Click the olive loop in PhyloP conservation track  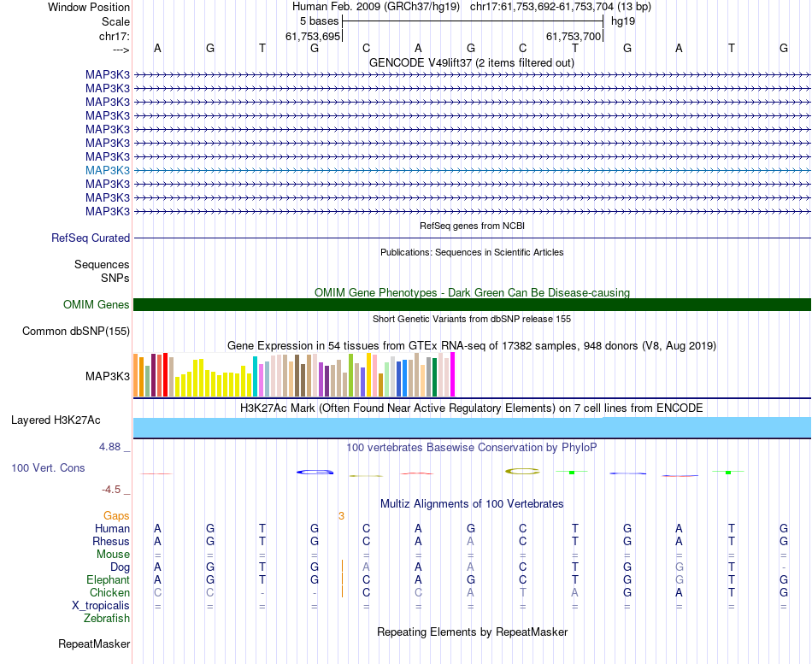coord(522,471)
